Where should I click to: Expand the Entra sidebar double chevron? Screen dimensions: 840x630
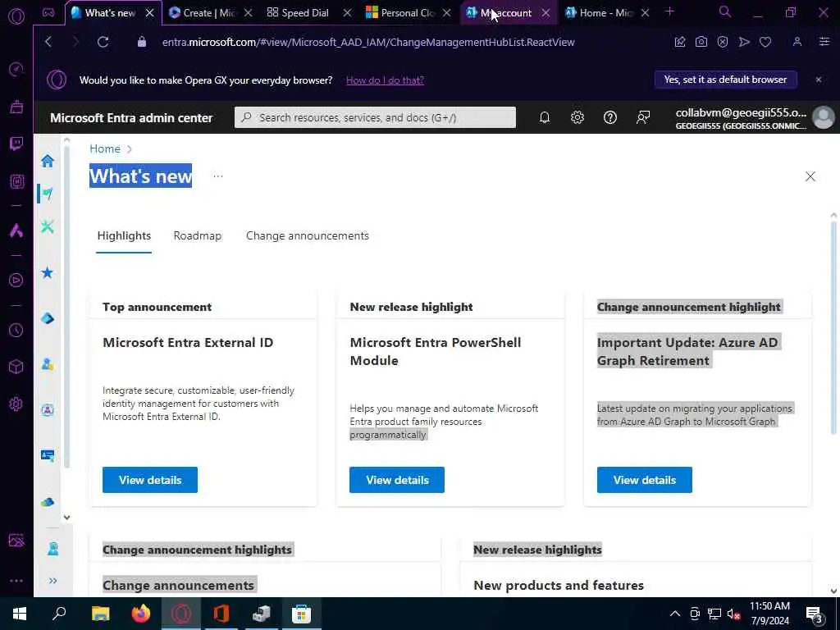tap(52, 580)
